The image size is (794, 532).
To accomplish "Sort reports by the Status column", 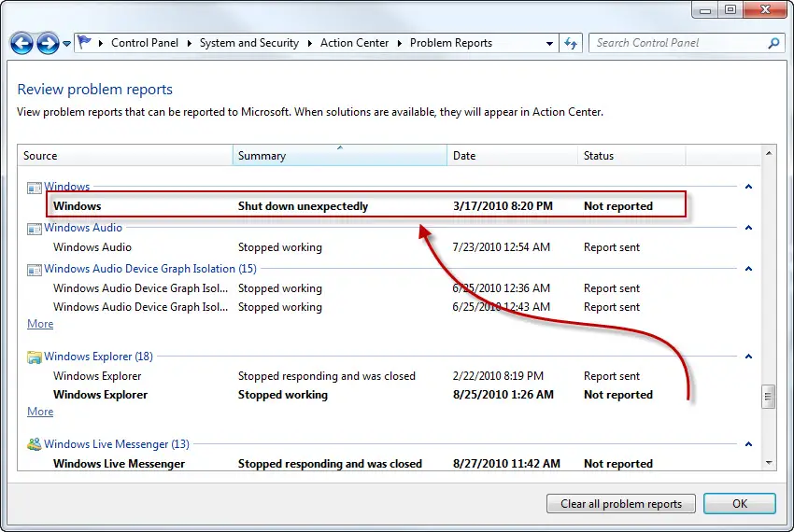I will tap(631, 155).
